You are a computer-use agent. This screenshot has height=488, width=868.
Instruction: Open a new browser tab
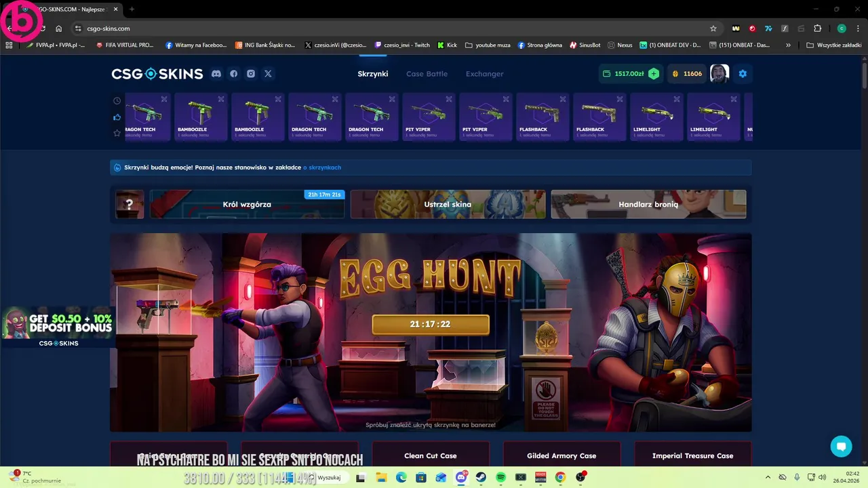click(x=132, y=9)
